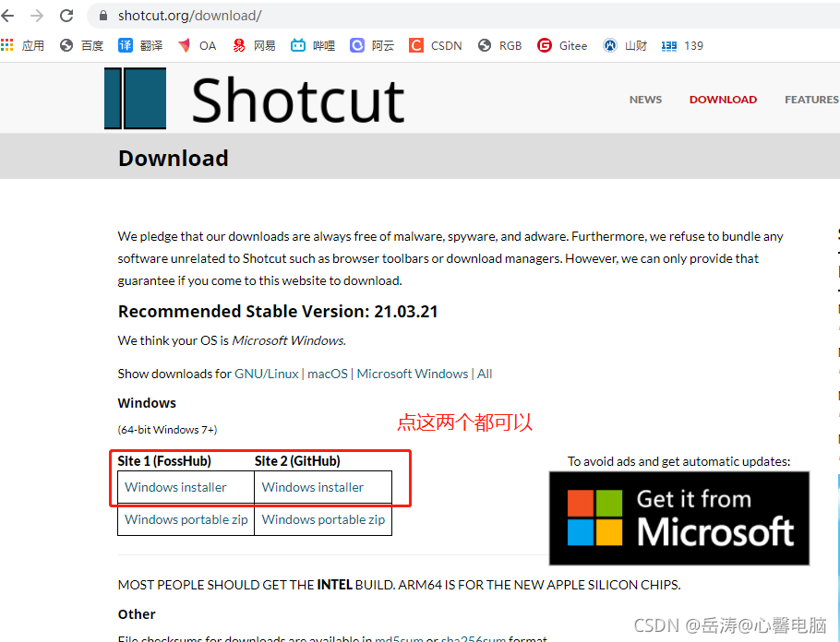Click the Shotcut site title

pyautogui.click(x=298, y=100)
